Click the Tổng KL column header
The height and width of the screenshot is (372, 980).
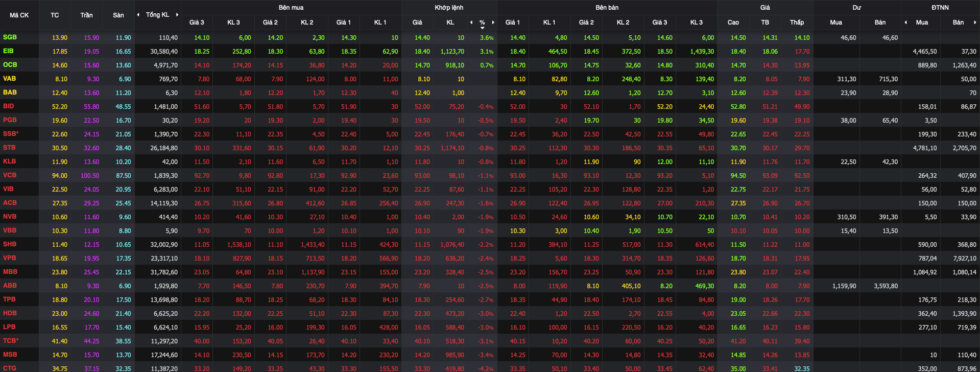tap(157, 15)
